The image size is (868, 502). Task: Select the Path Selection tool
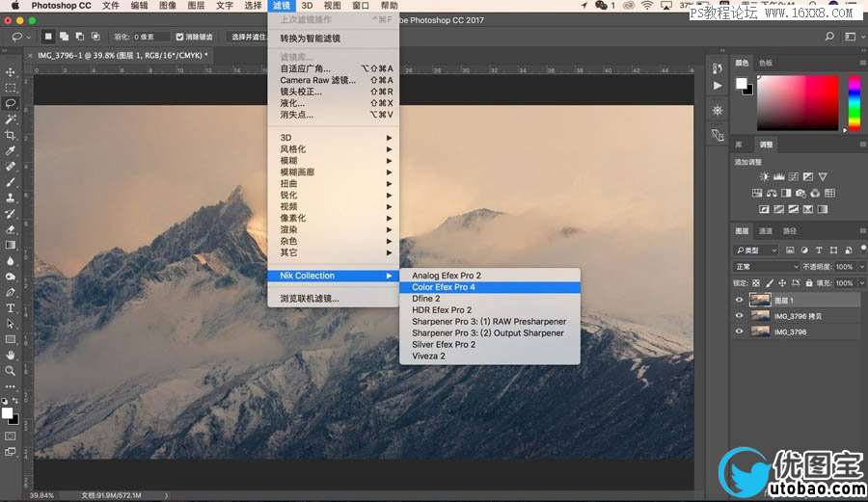(10, 324)
